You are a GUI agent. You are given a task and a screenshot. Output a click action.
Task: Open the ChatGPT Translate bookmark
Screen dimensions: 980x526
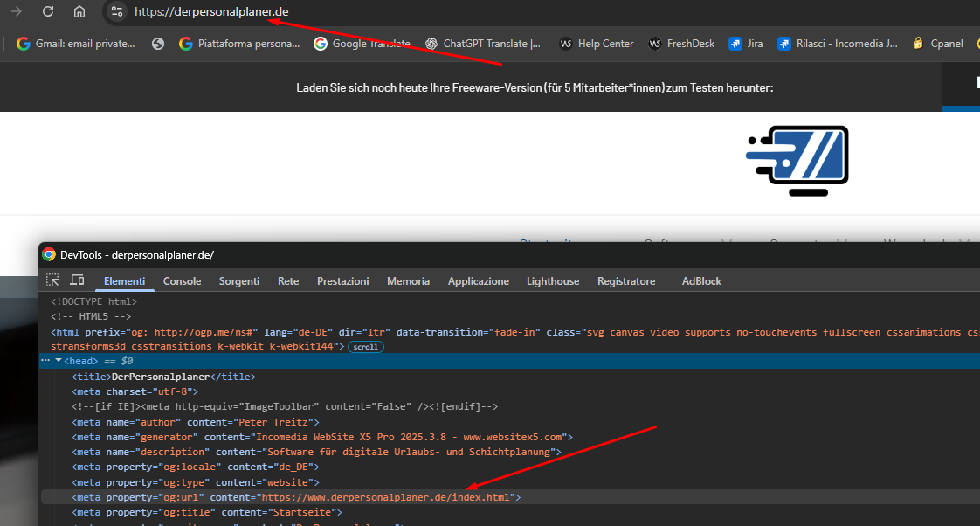click(x=483, y=43)
